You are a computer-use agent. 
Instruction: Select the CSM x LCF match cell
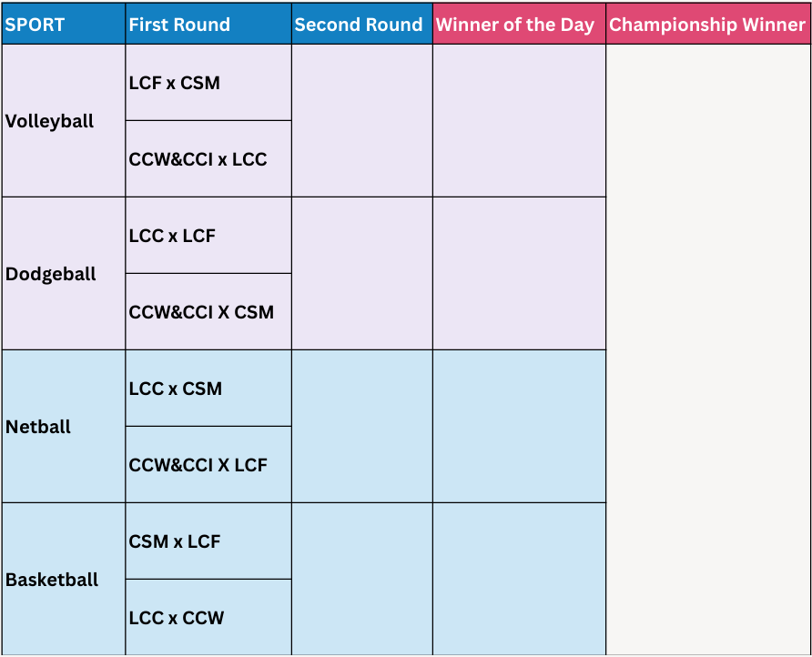(x=208, y=541)
